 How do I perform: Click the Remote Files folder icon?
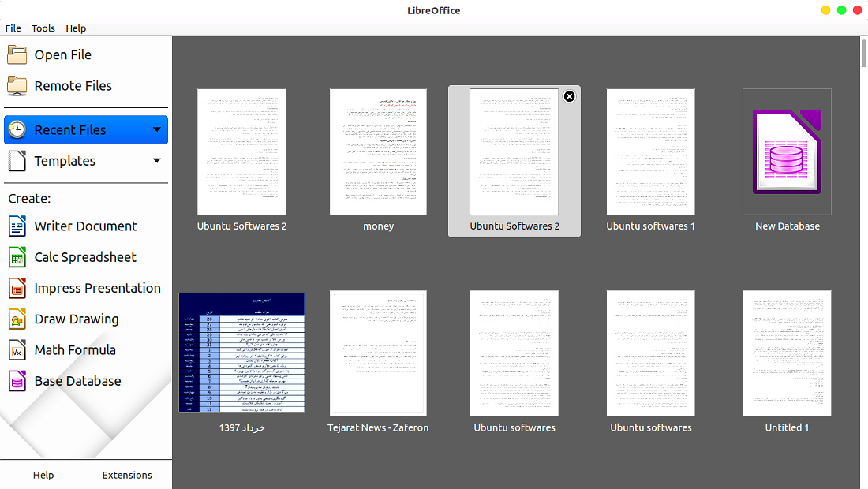coord(17,86)
